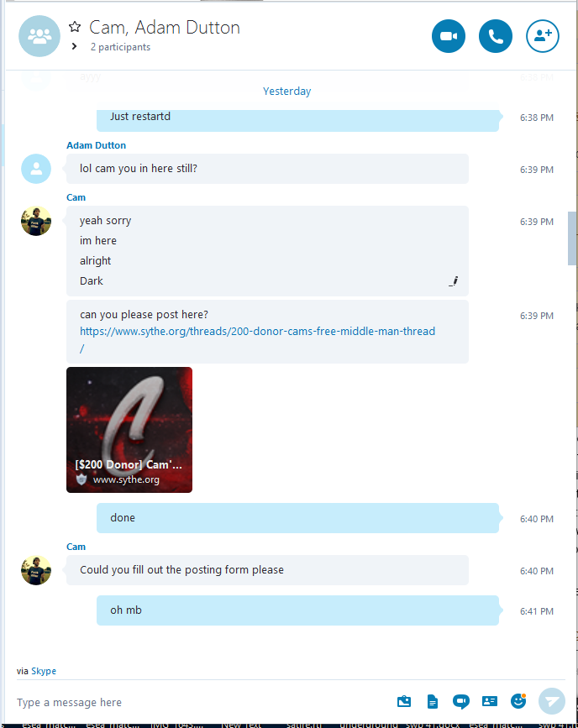Open the $200 Donor Cam link preview thumbnail

tap(129, 430)
